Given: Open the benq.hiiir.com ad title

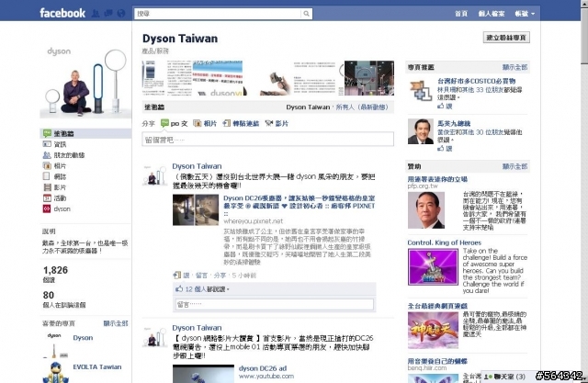Looking at the screenshot, I should [437, 361].
